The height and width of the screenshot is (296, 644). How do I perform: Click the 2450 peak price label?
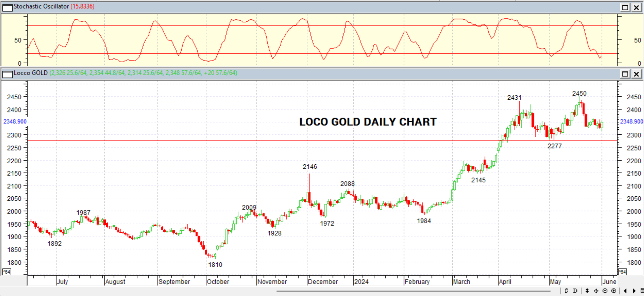click(579, 94)
